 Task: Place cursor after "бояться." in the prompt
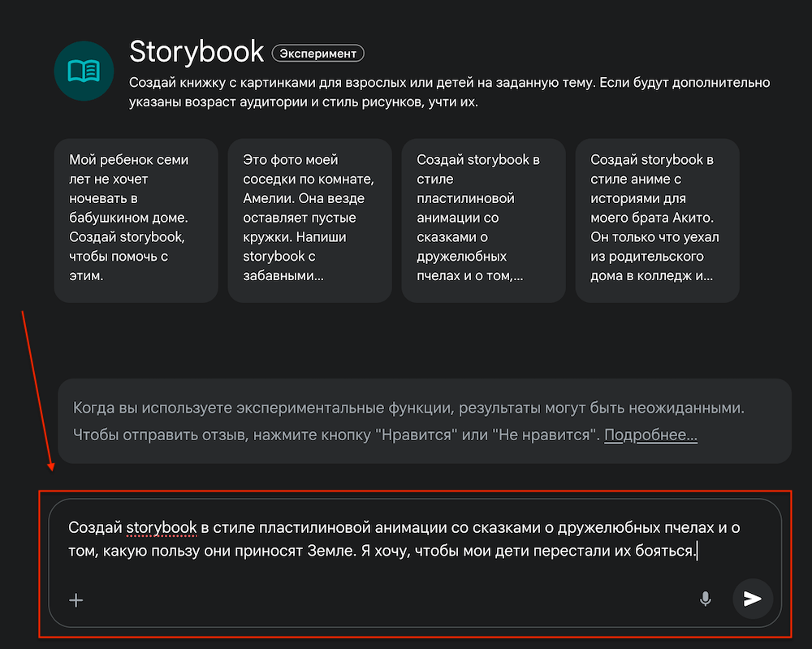[698, 550]
